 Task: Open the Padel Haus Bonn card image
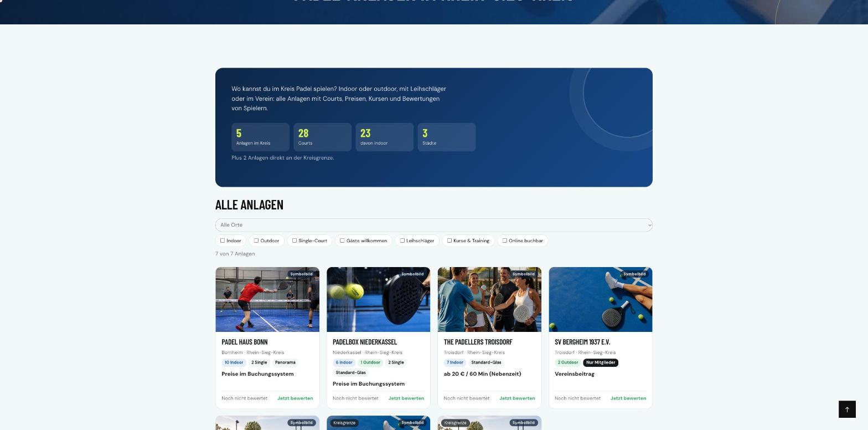[267, 299]
